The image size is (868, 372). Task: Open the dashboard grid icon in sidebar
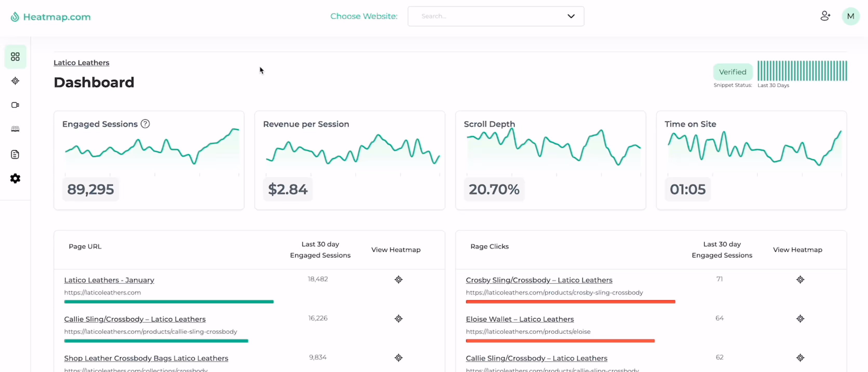(15, 57)
